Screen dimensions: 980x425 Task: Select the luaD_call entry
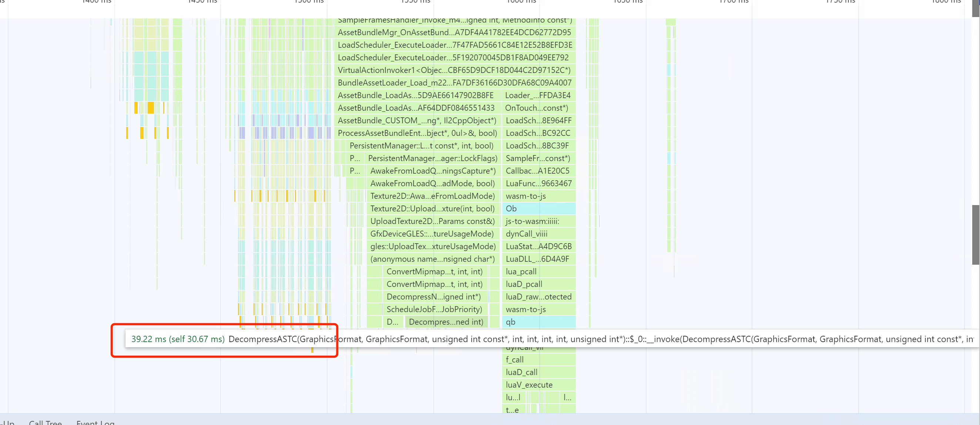(x=539, y=372)
